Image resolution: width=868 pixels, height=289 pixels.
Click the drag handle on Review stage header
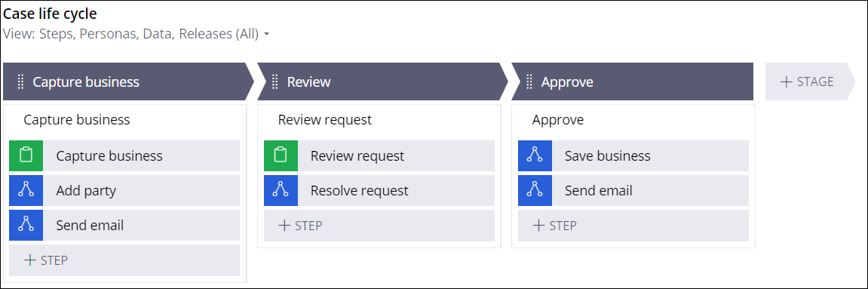[275, 82]
